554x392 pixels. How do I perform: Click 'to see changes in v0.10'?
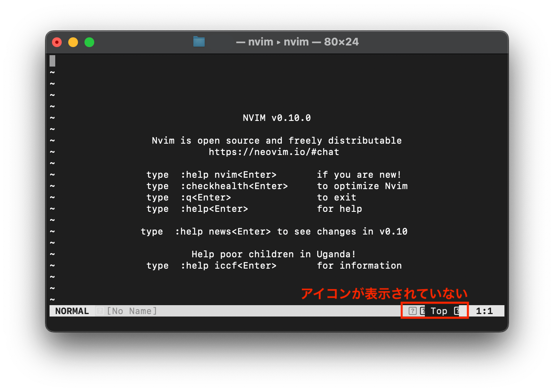342,231
